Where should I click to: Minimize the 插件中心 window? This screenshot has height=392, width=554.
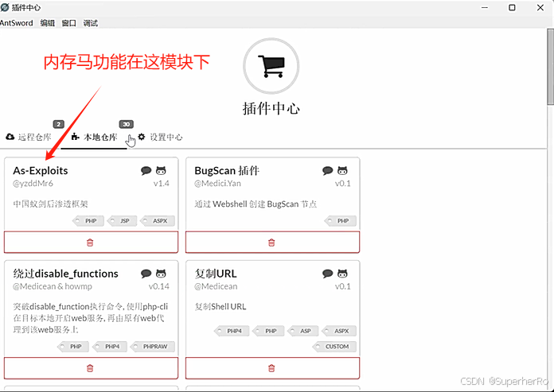click(485, 7)
